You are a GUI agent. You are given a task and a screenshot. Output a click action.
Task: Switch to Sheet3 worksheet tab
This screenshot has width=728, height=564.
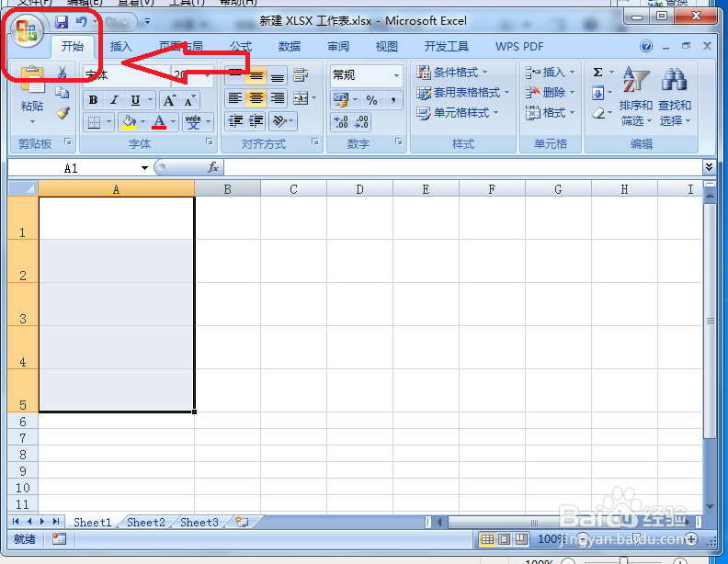tap(199, 523)
